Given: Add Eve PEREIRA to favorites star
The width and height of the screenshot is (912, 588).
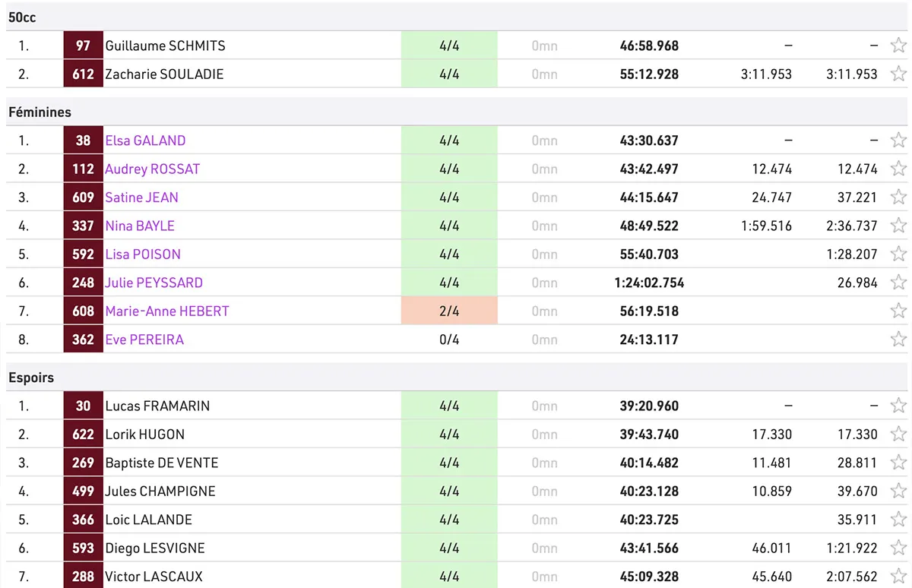Looking at the screenshot, I should [898, 340].
